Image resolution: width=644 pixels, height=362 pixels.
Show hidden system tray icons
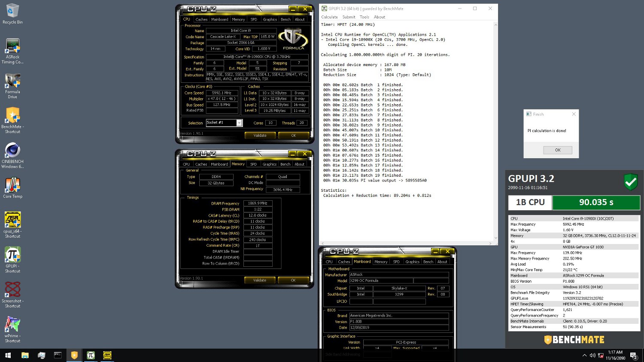coord(584,355)
